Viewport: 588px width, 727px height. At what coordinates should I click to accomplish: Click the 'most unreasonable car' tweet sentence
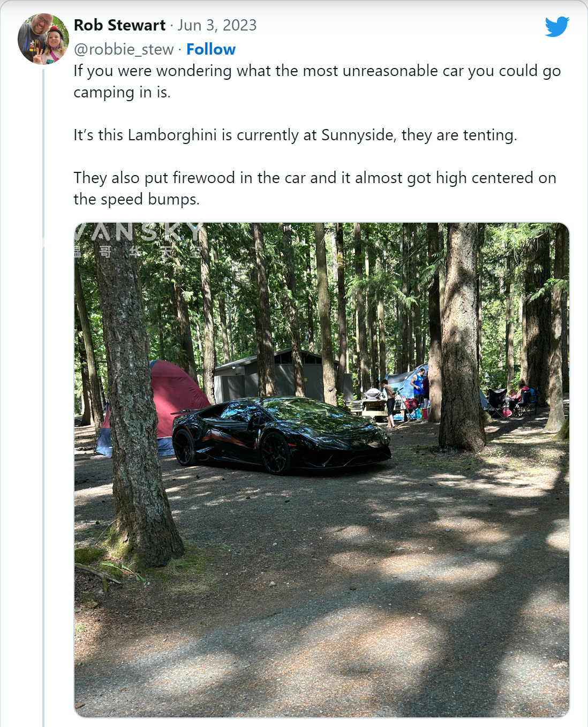click(317, 81)
